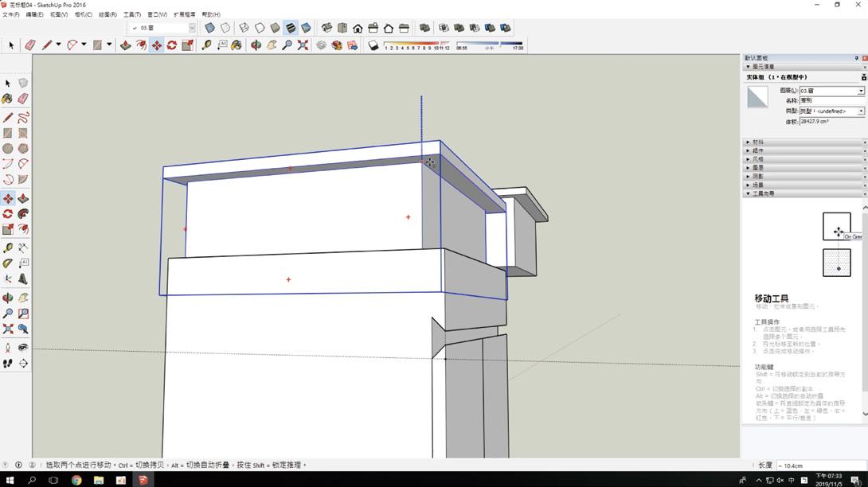Toggle the shadows display button
The height and width of the screenshot is (487, 868).
(x=373, y=45)
